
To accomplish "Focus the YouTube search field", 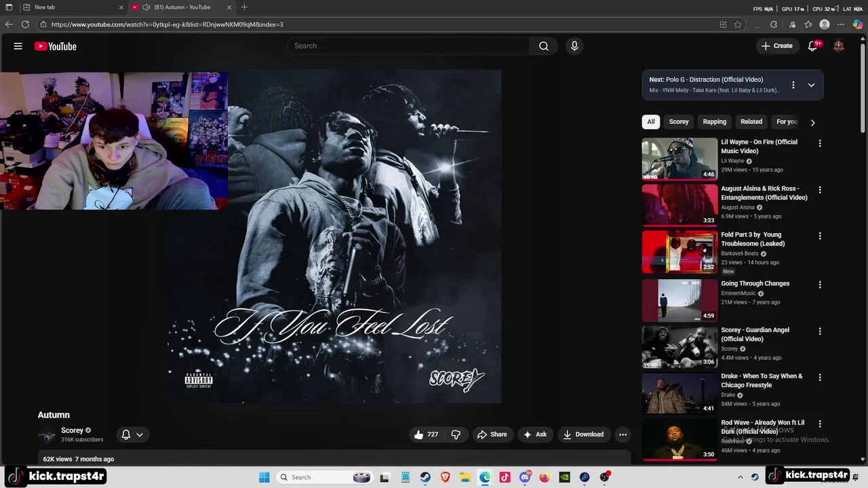I will tap(408, 46).
